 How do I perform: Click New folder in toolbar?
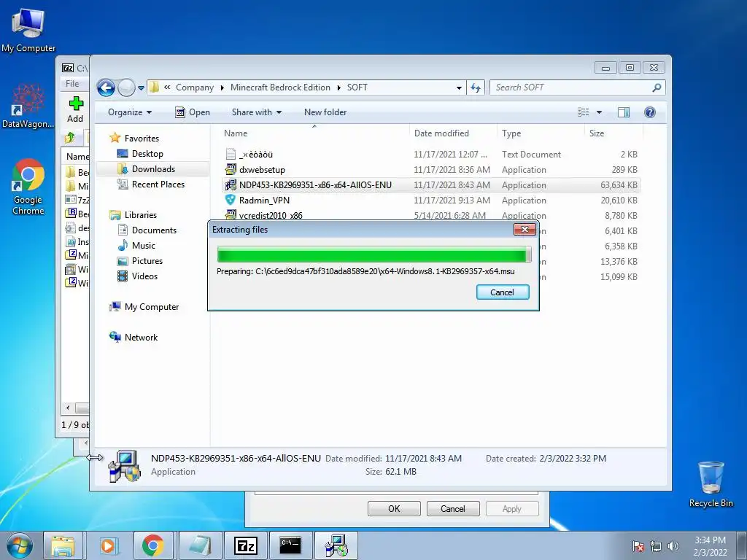[x=325, y=112]
